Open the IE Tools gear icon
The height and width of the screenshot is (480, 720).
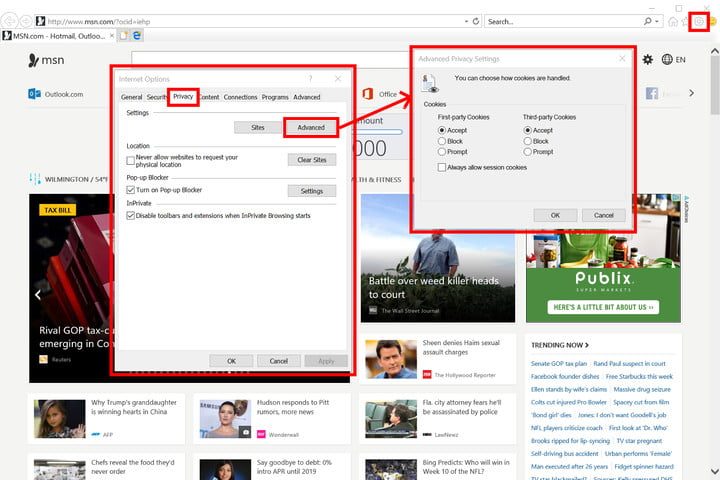pyautogui.click(x=700, y=21)
